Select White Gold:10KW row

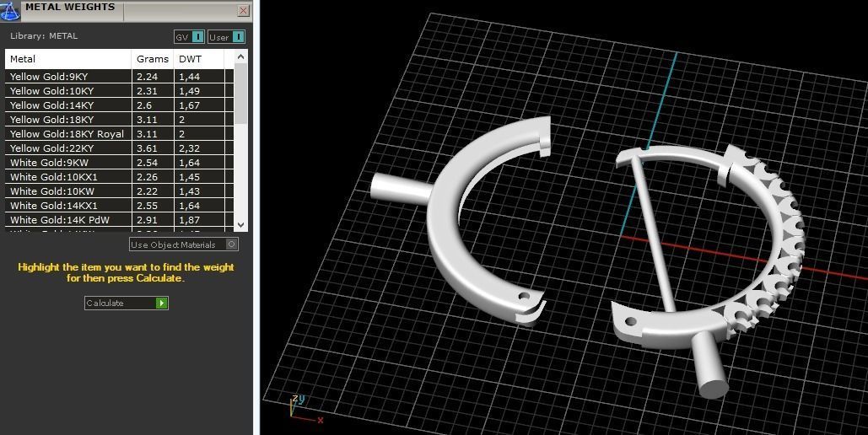point(119,191)
